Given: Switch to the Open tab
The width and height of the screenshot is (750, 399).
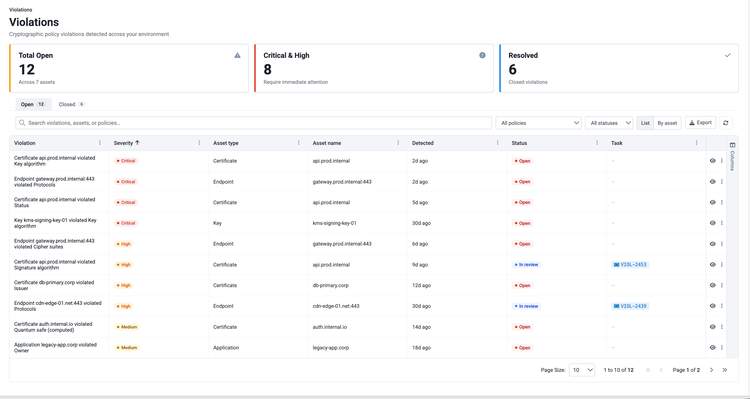Looking at the screenshot, I should tap(33, 104).
